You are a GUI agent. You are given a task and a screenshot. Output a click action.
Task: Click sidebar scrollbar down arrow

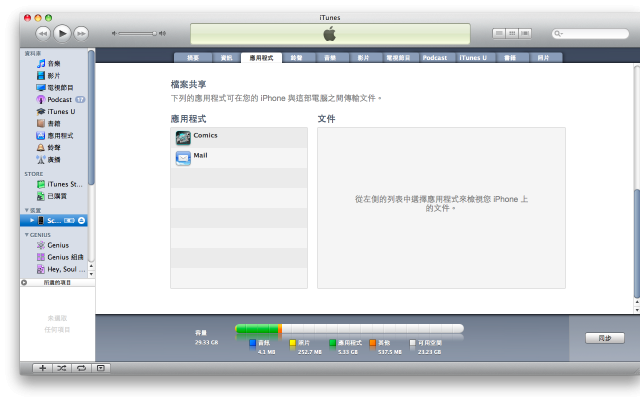[x=91, y=274]
